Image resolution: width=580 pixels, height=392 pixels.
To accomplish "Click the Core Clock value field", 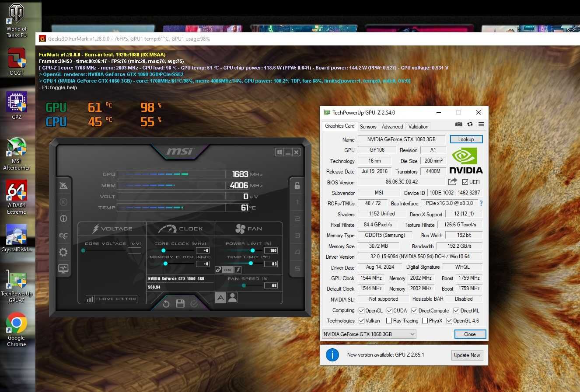I will point(203,250).
